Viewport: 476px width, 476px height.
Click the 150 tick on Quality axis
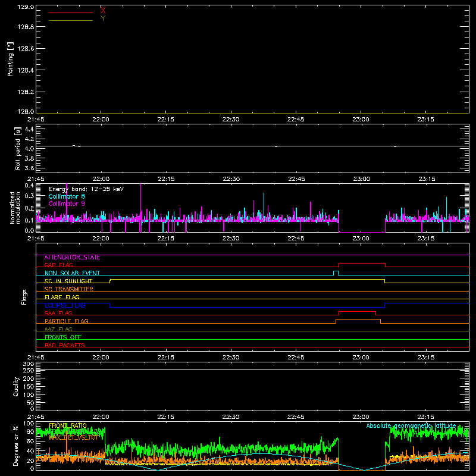(29, 387)
